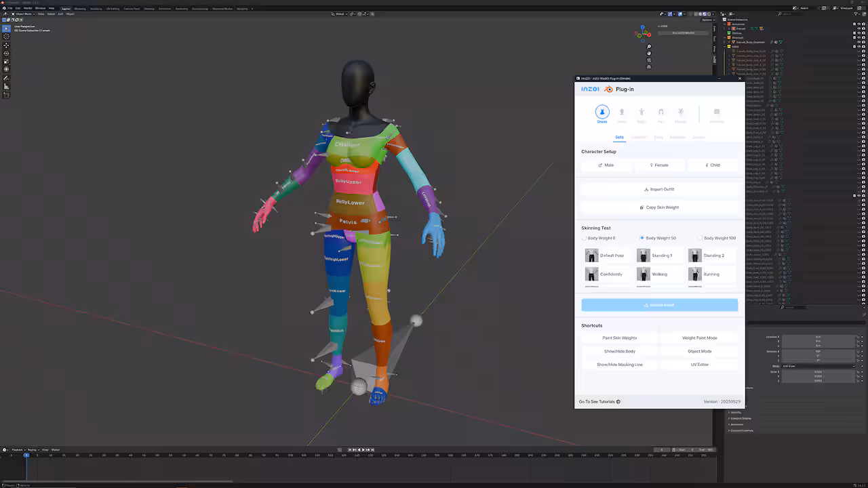Screen dimensions: 868x488
Task: Open the timeline Playback dropdown
Action: (x=18, y=449)
